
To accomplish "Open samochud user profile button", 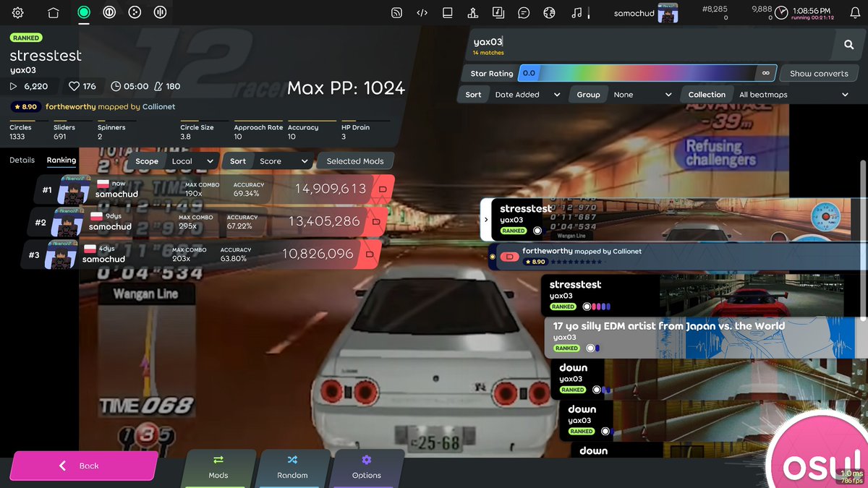I will [646, 12].
